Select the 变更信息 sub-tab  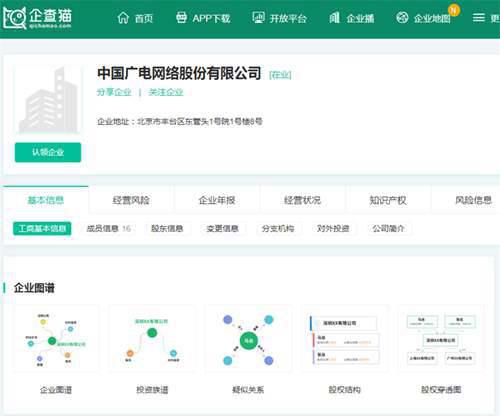[x=223, y=228]
